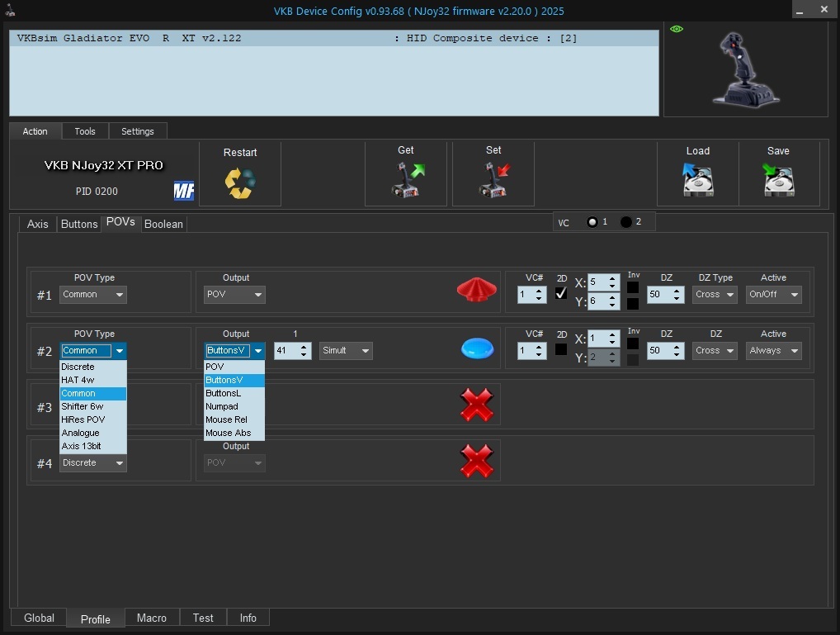Enable the 2D checkbox in row #2
Screen dimensions: 840x635
pyautogui.click(x=561, y=349)
